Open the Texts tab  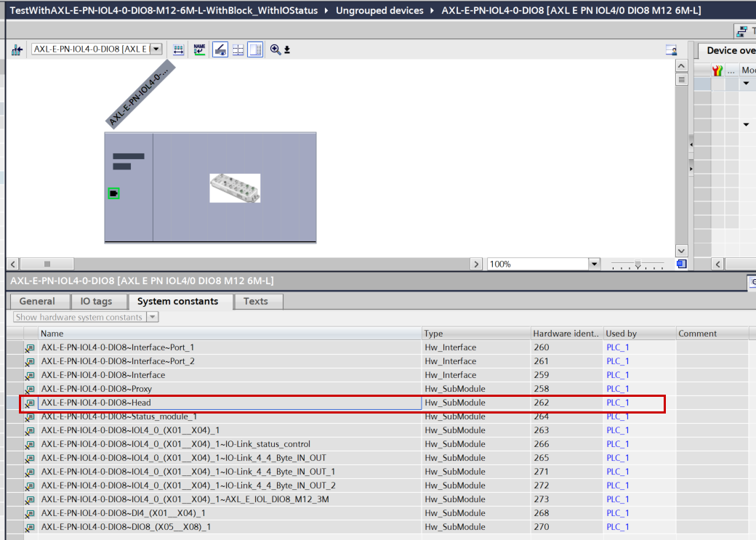pyautogui.click(x=255, y=301)
